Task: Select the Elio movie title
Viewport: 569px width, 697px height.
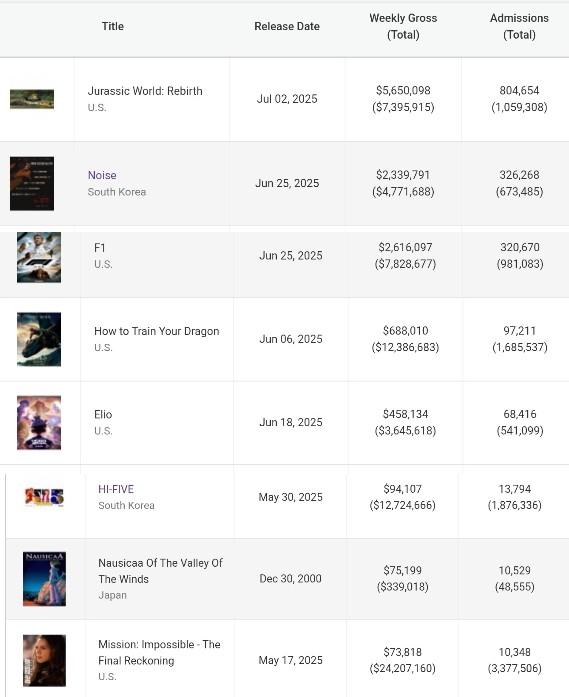Action: point(103,414)
